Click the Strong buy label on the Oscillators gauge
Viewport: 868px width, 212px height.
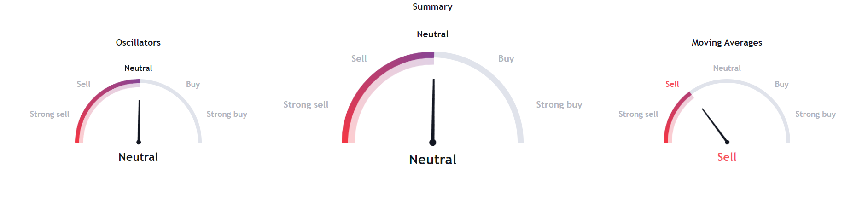227,114
